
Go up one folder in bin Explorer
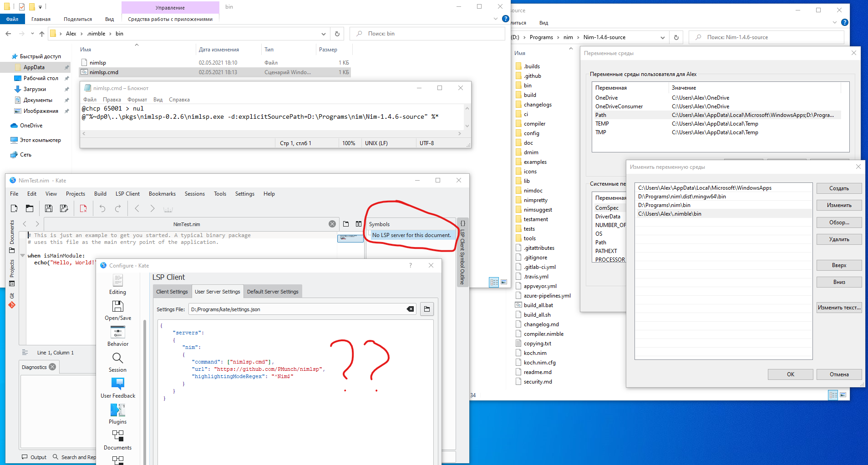pos(42,34)
